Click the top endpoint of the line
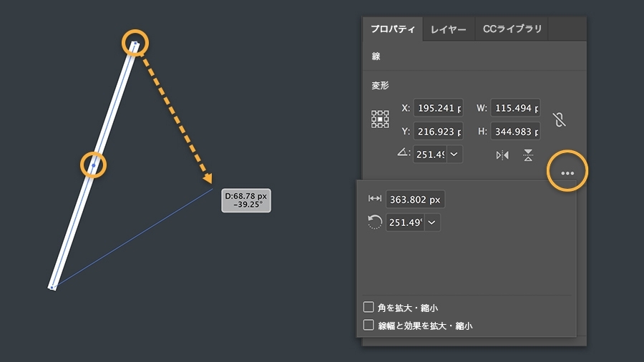644x362 pixels. point(135,44)
